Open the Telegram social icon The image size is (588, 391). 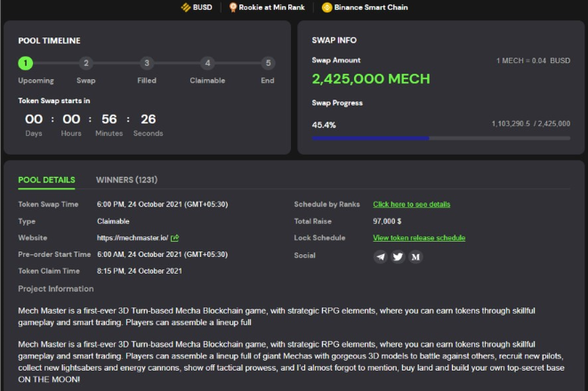[380, 257]
